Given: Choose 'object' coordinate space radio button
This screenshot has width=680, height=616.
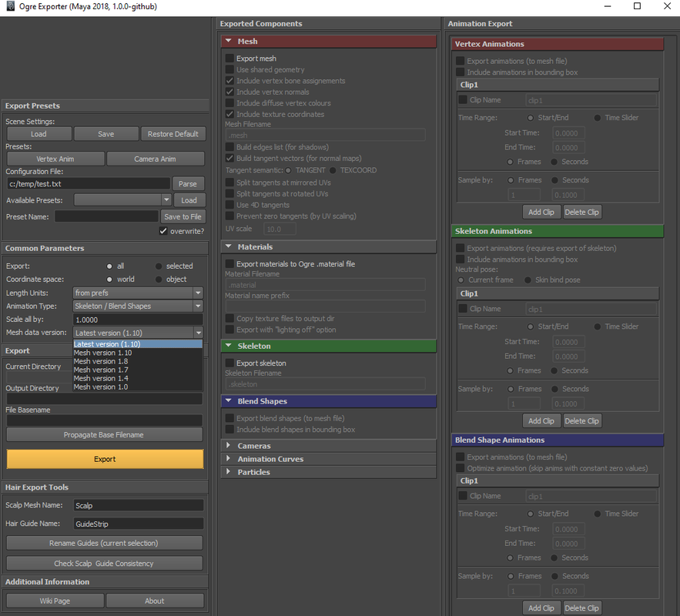Looking at the screenshot, I should 159,280.
